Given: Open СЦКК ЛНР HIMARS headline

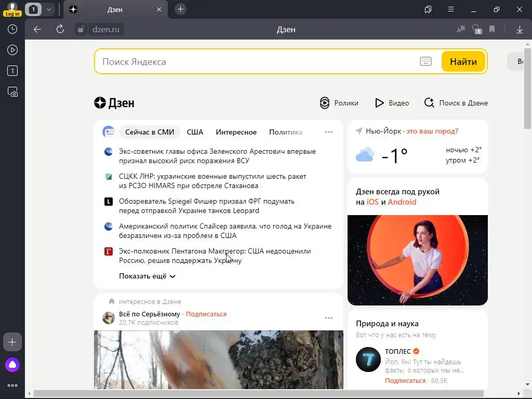Looking at the screenshot, I should pyautogui.click(x=212, y=181).
